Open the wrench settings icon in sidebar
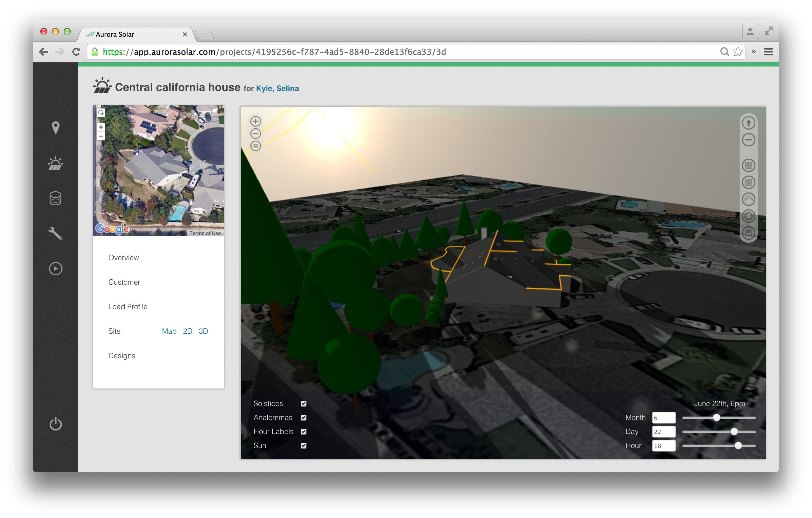Image resolution: width=812 pixels, height=518 pixels. (56, 234)
